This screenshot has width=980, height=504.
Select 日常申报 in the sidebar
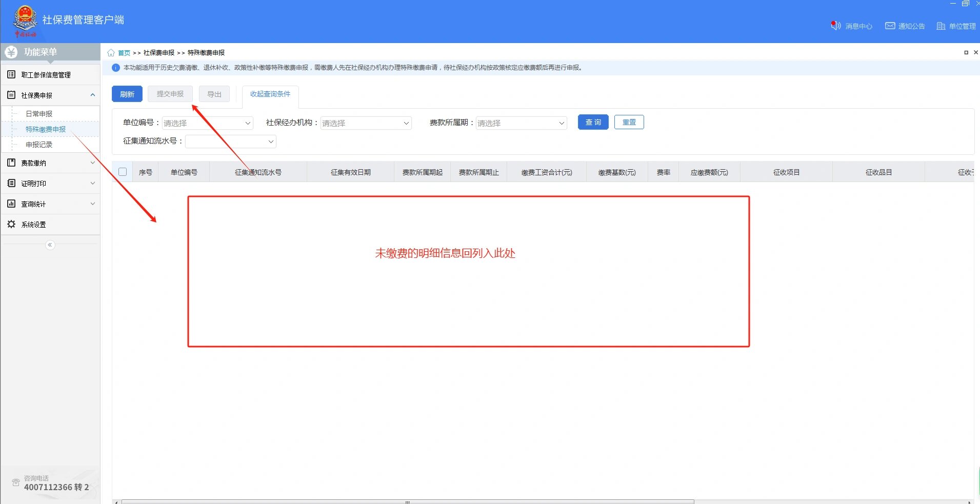pyautogui.click(x=39, y=114)
